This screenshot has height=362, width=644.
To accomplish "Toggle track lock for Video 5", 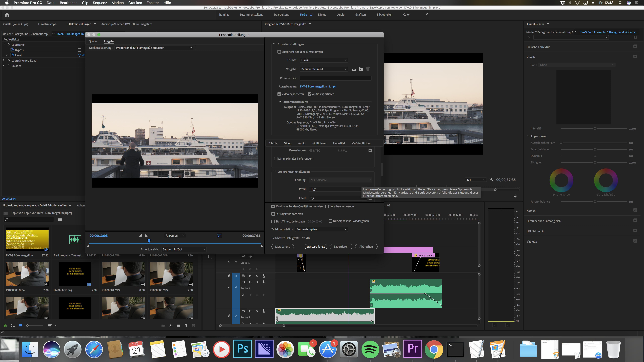I will pos(229,261).
